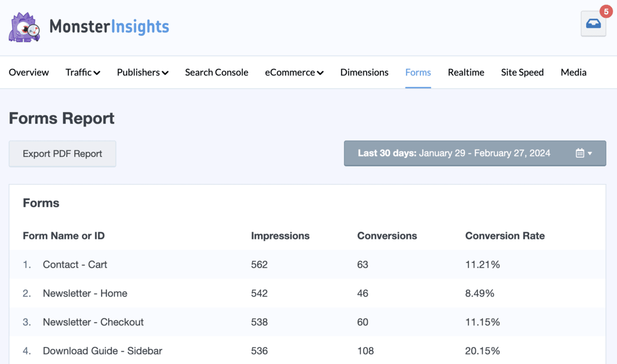
Task: Click the red notification badge showing 5
Action: 606,10
